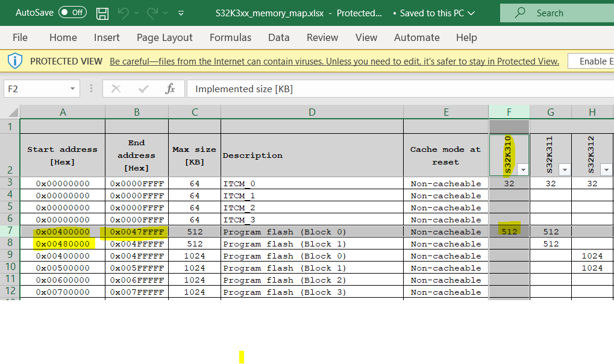Expand the Quick Access Toolbar chevron
The height and width of the screenshot is (364, 614).
click(180, 13)
